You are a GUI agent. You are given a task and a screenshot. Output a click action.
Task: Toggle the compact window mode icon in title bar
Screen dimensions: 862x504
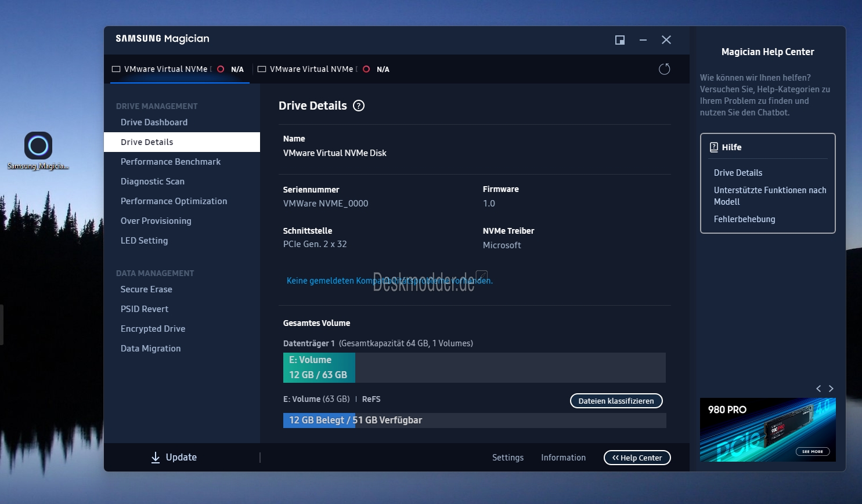coord(620,40)
